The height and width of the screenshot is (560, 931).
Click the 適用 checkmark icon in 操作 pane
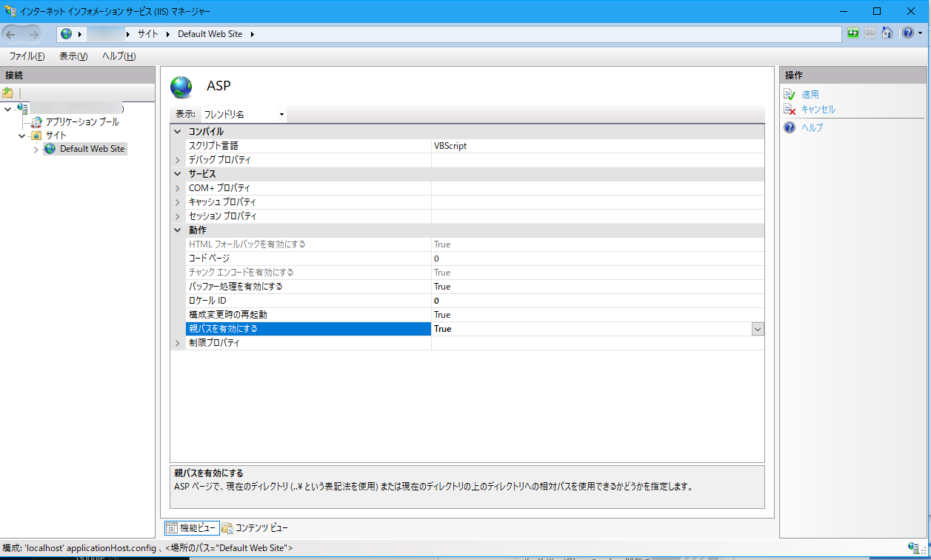click(790, 93)
